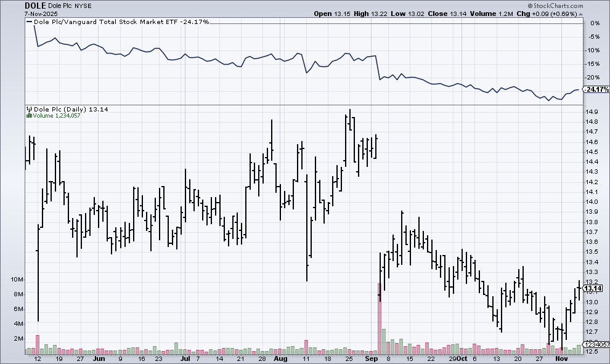610x364 pixels.
Task: Click the Sep month label on time axis
Action: [372, 358]
